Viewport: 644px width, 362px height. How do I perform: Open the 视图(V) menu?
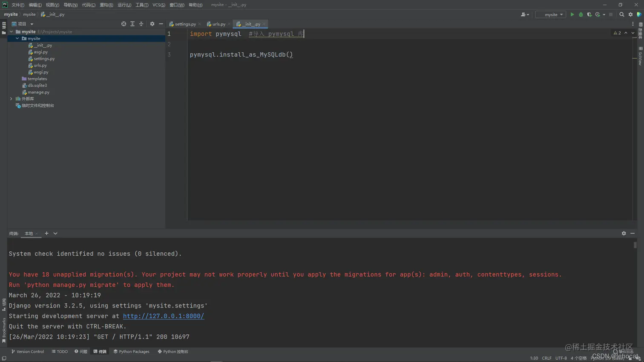[x=52, y=5]
